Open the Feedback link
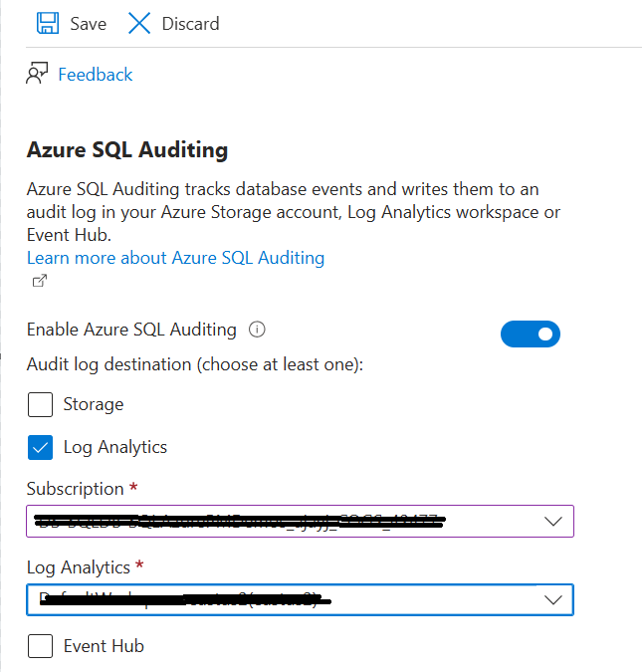 [95, 75]
